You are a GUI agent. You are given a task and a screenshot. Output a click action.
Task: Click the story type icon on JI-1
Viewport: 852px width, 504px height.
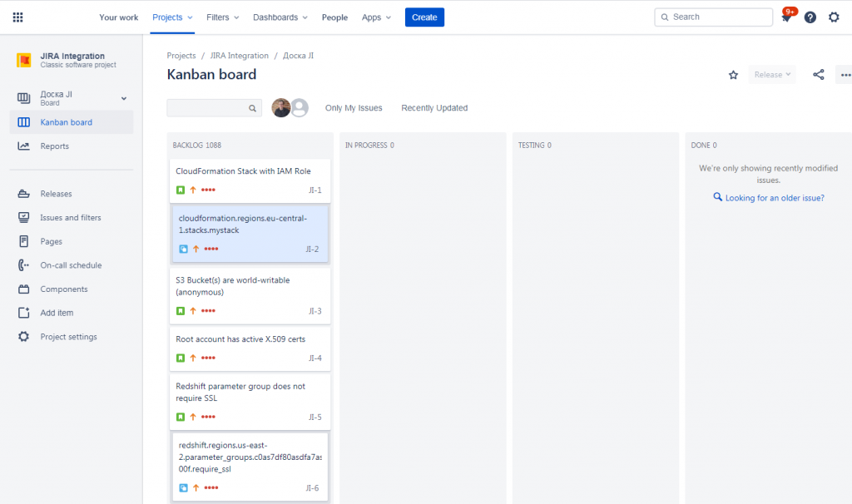click(x=181, y=190)
